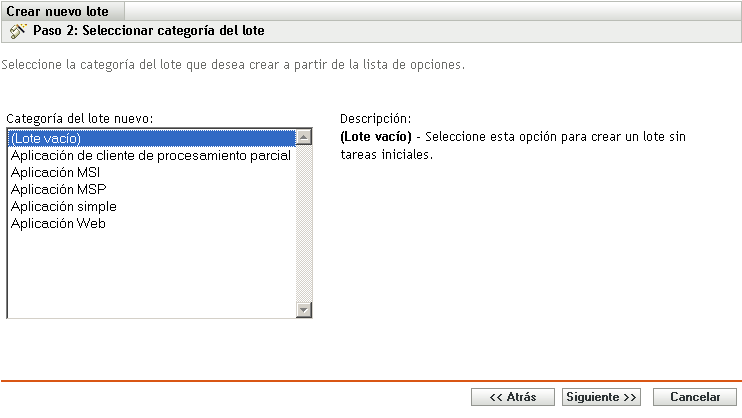The width and height of the screenshot is (742, 418).
Task: Select (Lote vacío) in the category list
Action: tap(46, 138)
